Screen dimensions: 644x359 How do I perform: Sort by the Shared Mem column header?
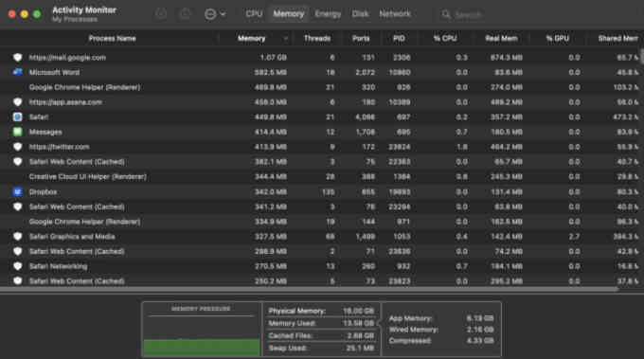click(x=617, y=39)
